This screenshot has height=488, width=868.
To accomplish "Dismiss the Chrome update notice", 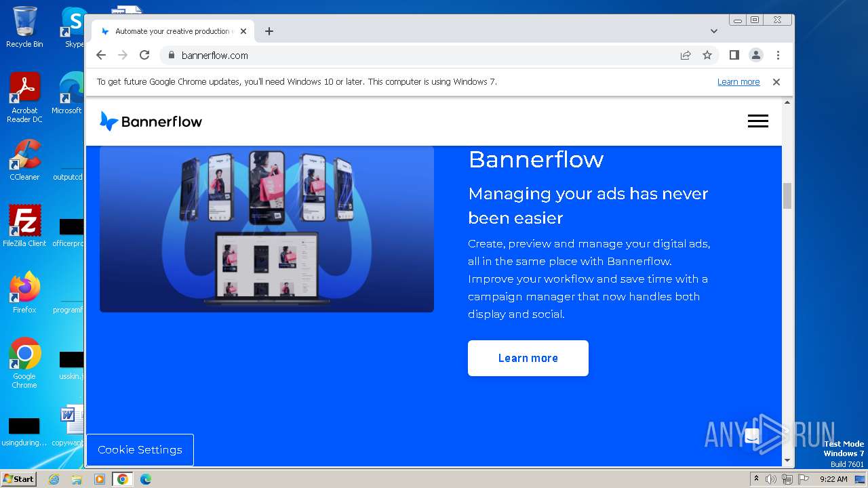I will pyautogui.click(x=776, y=81).
